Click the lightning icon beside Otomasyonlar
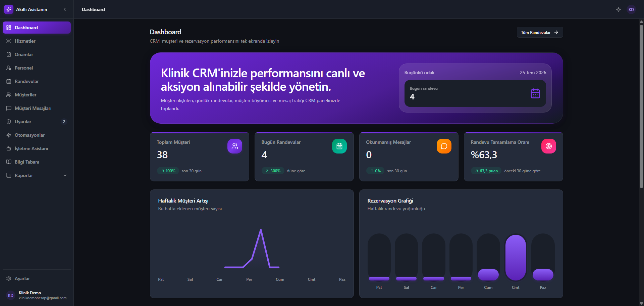Screen dimensions: 644x306 coord(9,135)
